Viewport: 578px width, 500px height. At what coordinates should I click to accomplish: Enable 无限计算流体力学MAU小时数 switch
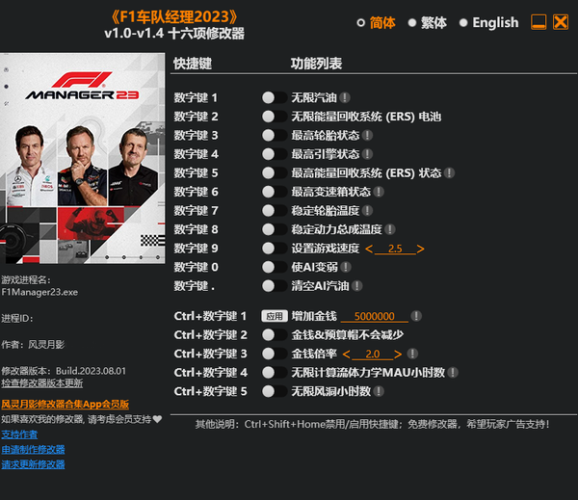pos(274,372)
